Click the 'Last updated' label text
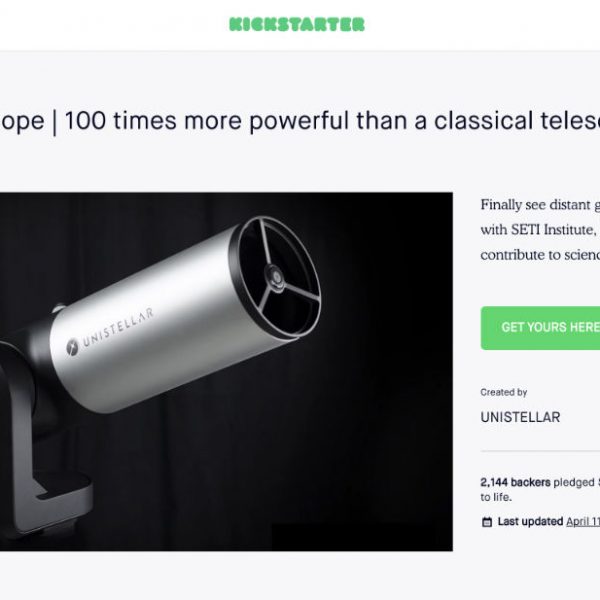The width and height of the screenshot is (600, 600). click(530, 522)
